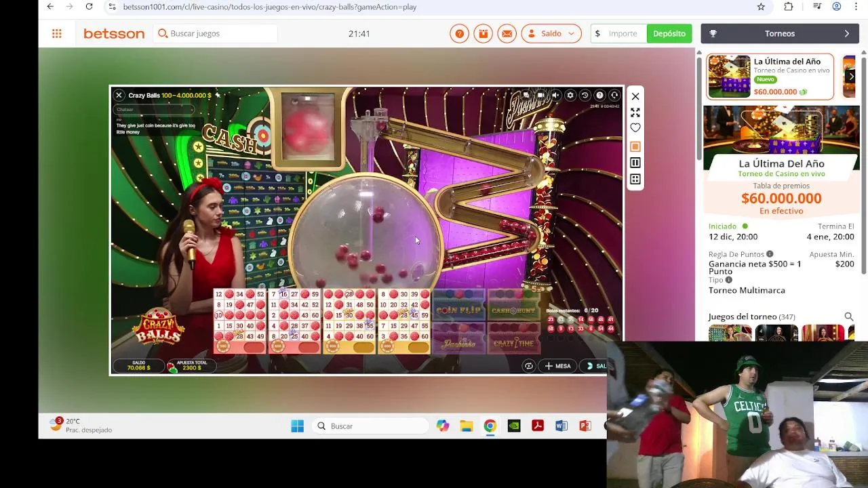
Task: Expand the Torneos panel arrow
Action: 847,33
